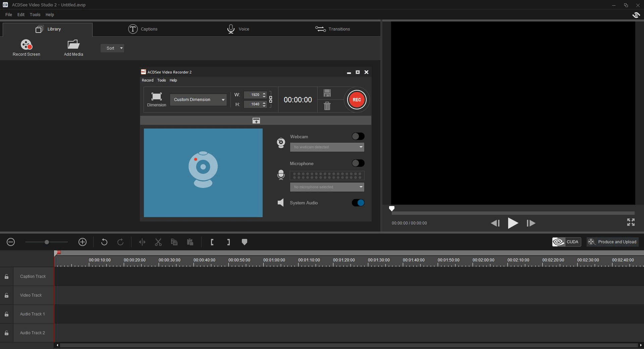Click the save recording floppy icon

(327, 93)
